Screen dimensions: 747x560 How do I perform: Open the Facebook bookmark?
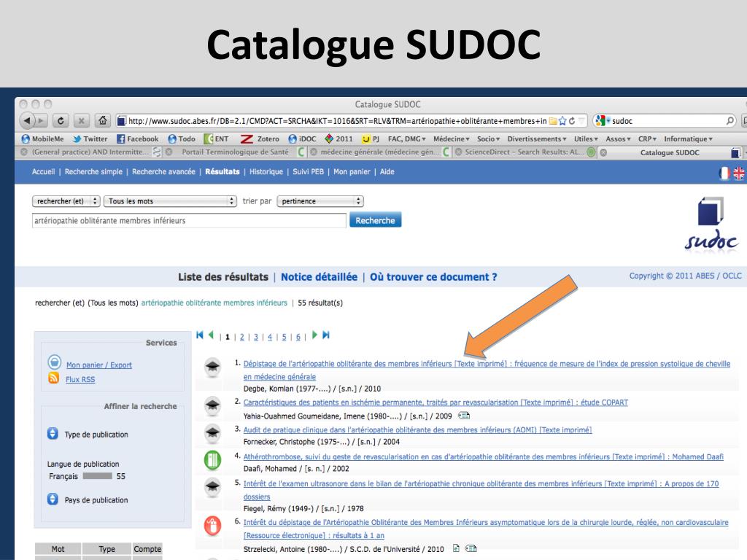pyautogui.click(x=138, y=139)
